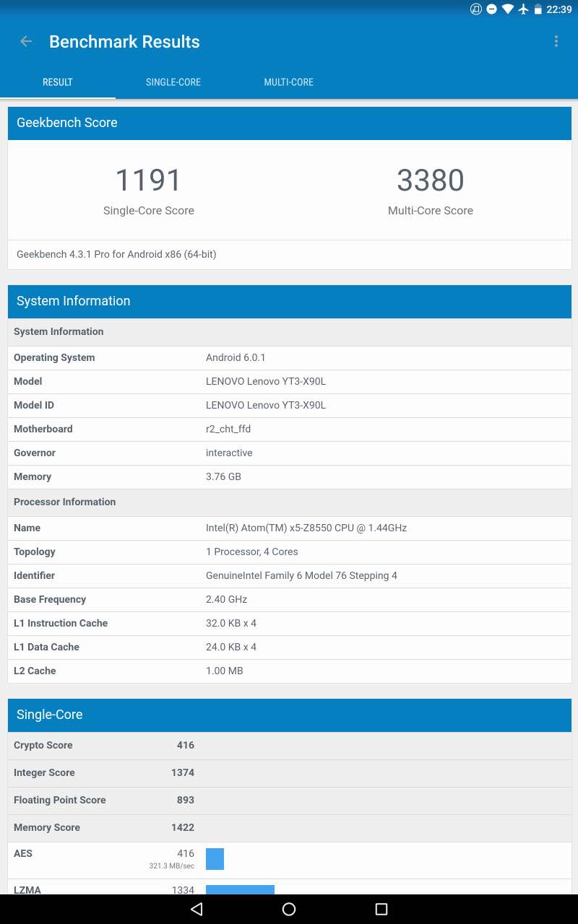The image size is (578, 924).
Task: Tap the Wi-Fi status bar icon
Action: [x=507, y=9]
